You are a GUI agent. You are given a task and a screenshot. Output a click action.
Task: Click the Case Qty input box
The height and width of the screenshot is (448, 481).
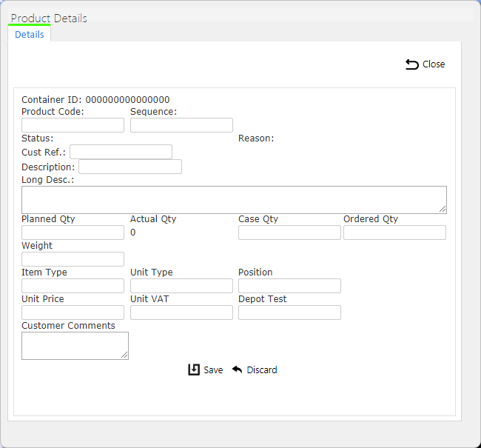(289, 233)
